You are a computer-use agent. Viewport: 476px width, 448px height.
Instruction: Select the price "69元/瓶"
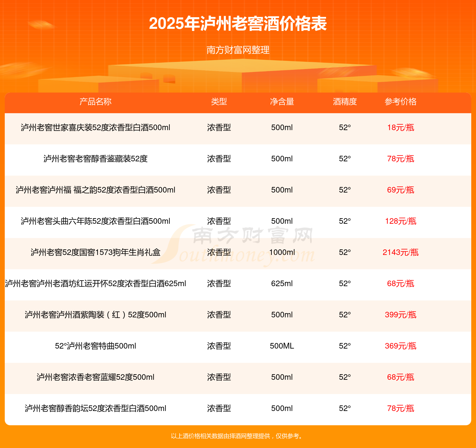click(401, 190)
